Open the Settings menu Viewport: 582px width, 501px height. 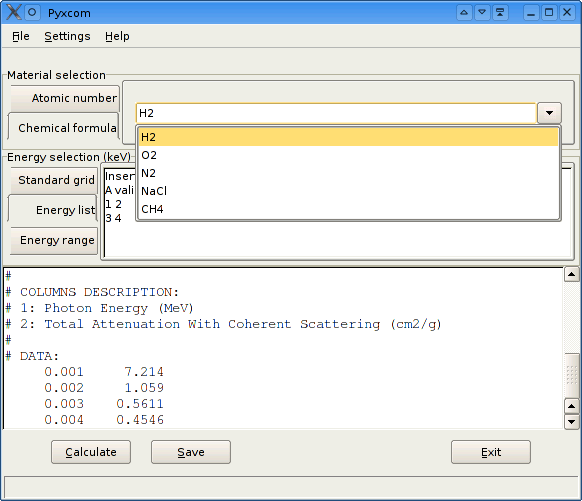coord(67,36)
